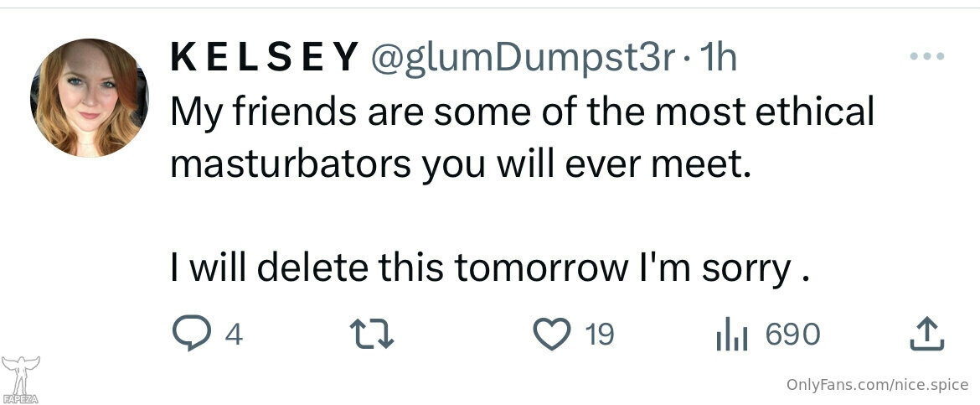Click the Fapeza winged figure watermark logo
The width and height of the screenshot is (980, 405).
[x=21, y=375]
